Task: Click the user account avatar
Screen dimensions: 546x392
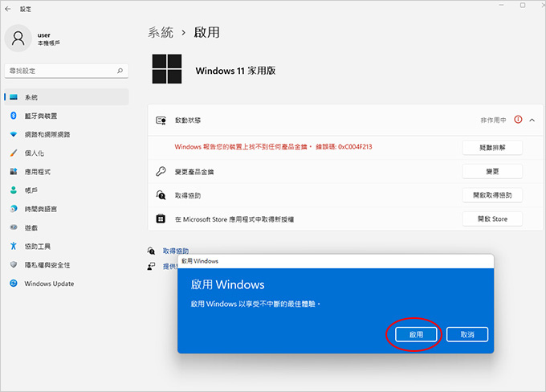Action: [x=18, y=38]
